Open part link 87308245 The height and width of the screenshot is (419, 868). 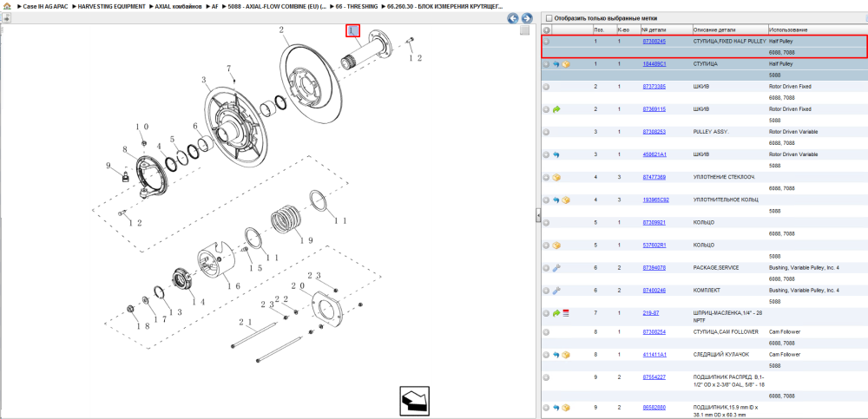654,42
